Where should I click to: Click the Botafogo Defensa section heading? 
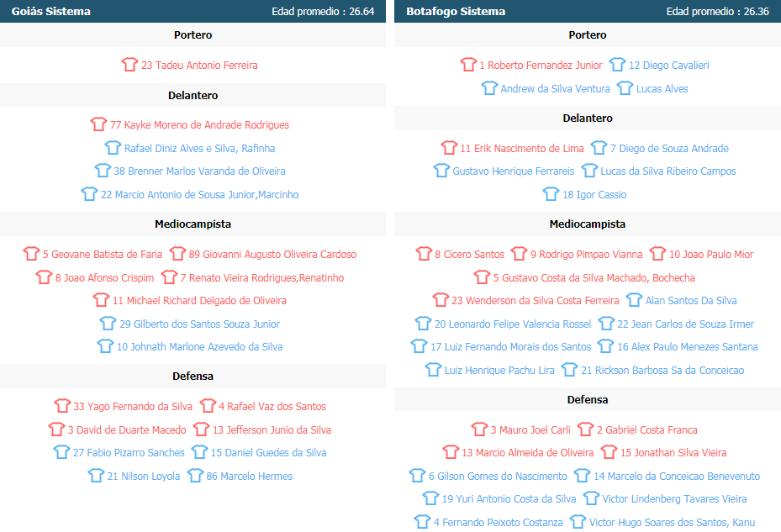(588, 399)
